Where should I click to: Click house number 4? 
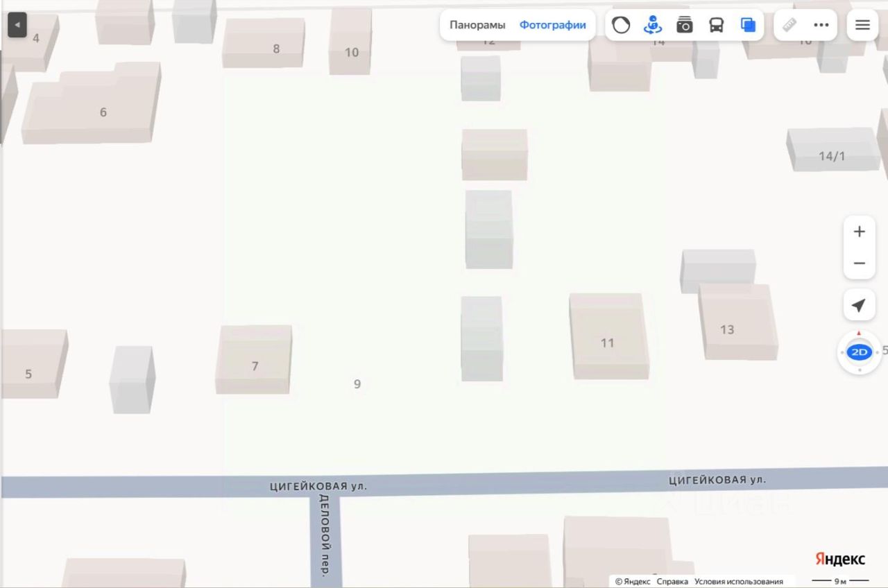(x=36, y=38)
